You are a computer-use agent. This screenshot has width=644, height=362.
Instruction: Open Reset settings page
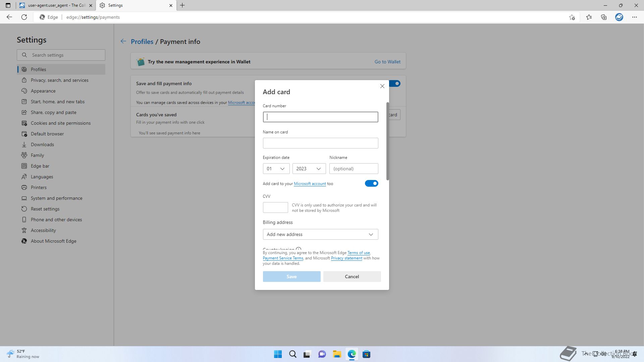61,209
